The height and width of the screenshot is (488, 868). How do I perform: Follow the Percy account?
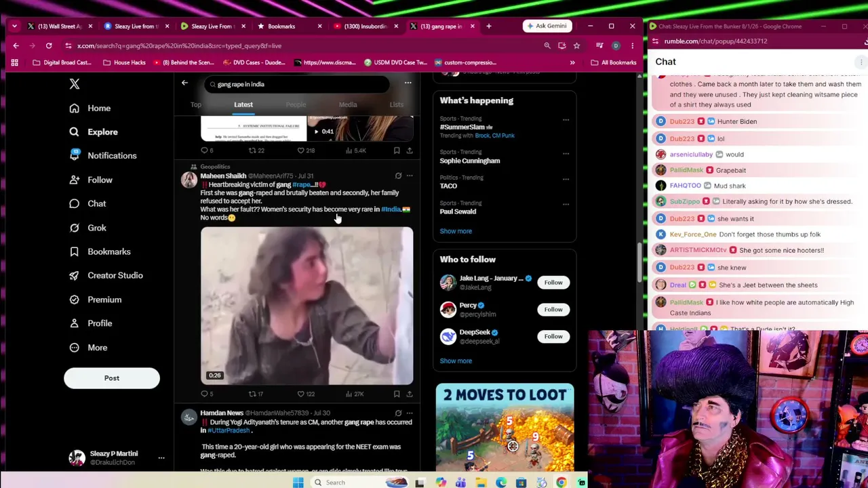[553, 310]
